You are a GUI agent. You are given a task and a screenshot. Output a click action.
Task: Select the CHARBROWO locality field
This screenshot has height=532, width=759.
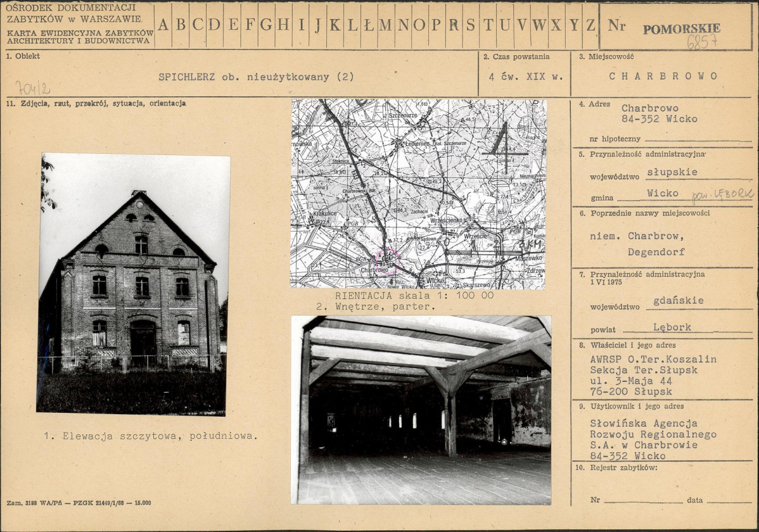pyautogui.click(x=663, y=76)
